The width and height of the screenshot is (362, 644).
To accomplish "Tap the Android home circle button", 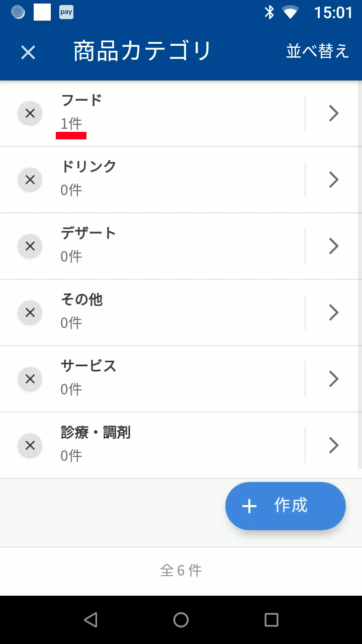I will [181, 620].
